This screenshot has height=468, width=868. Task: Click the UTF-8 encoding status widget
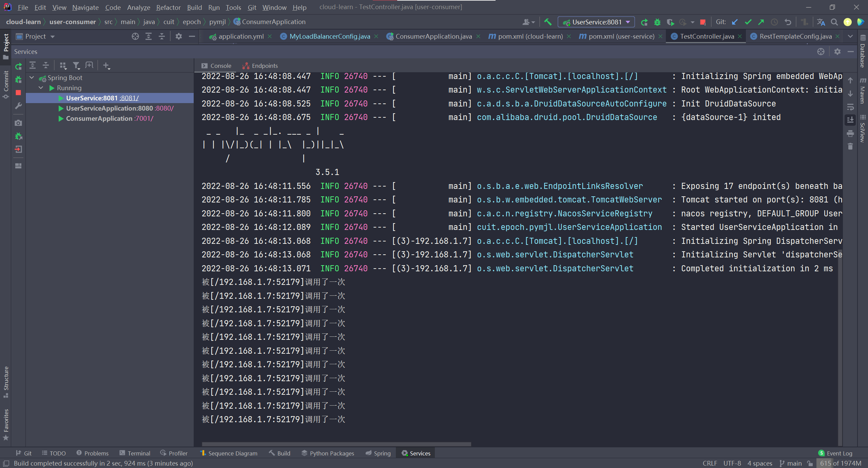[x=732, y=463]
